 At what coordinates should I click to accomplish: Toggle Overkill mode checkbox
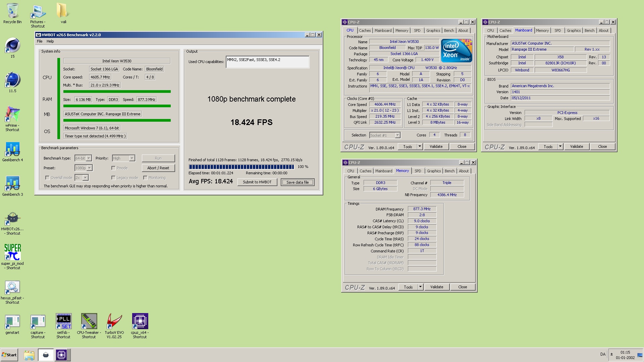point(47,178)
